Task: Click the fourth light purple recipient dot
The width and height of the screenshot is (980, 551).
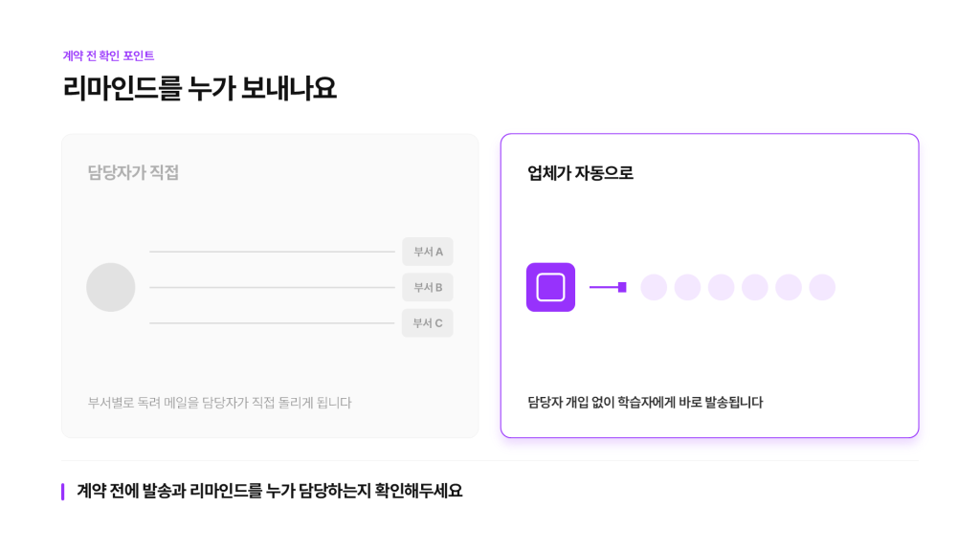Action: point(755,287)
